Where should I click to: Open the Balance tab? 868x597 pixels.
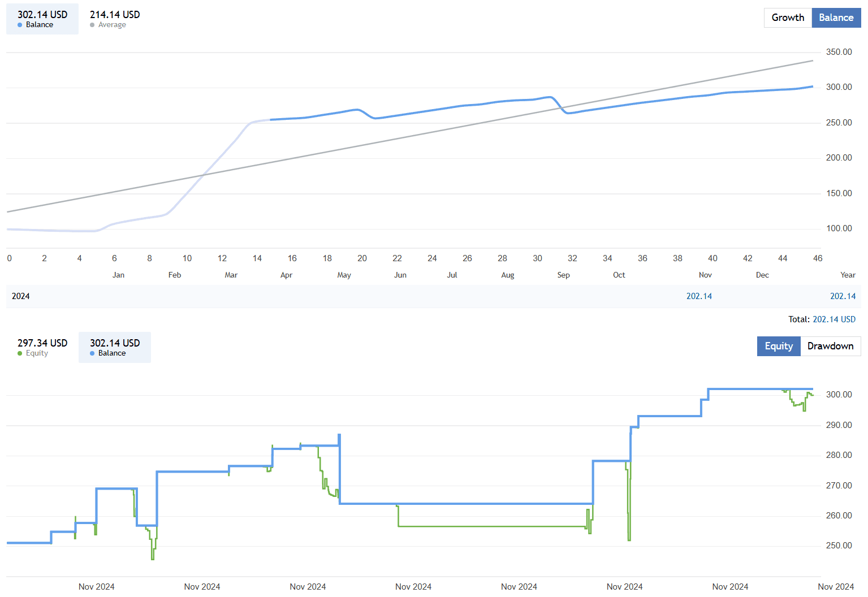[x=836, y=18]
